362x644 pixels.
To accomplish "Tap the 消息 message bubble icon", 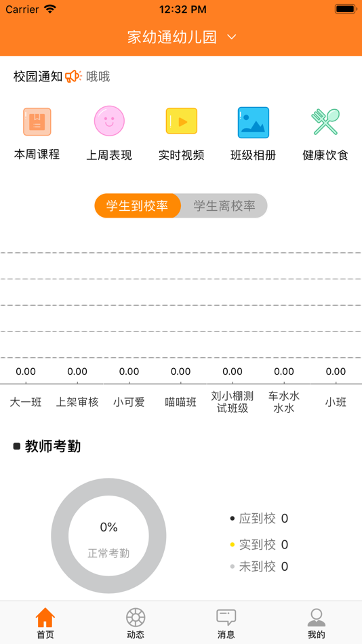I will click(x=226, y=618).
